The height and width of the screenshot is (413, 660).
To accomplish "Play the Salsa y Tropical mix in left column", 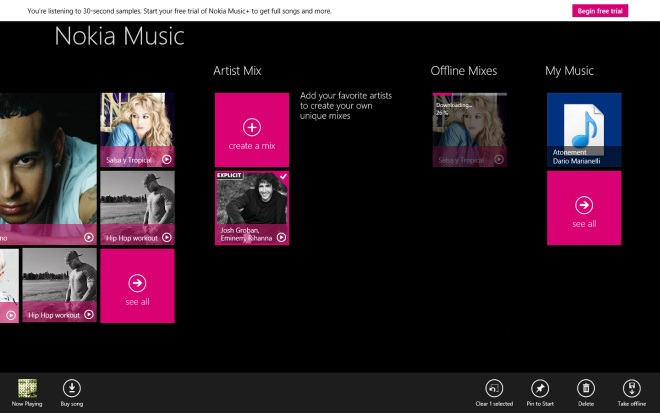I will [x=167, y=160].
